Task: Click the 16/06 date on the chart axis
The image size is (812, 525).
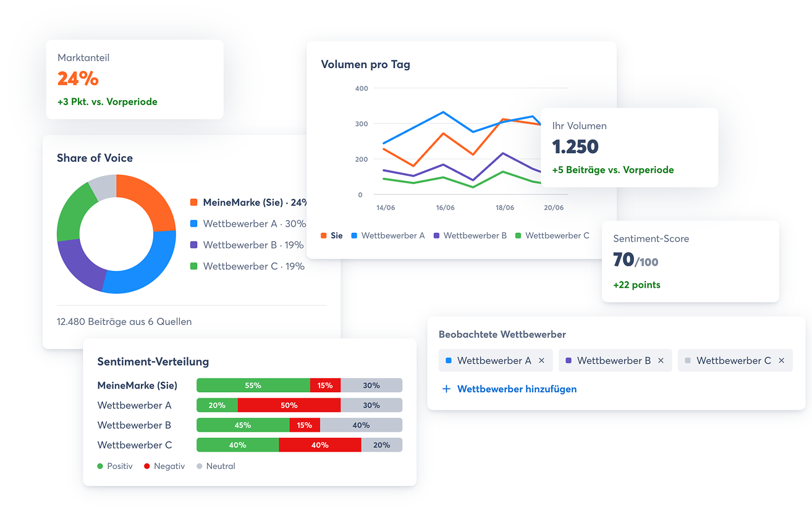Action: tap(445, 208)
